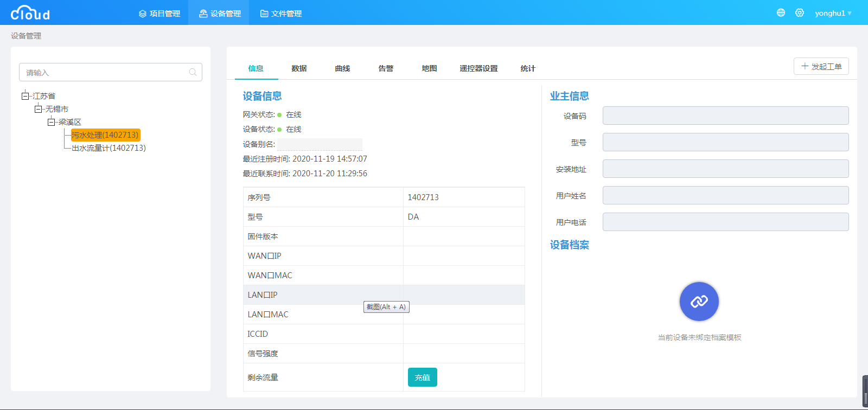Viewport: 868px width, 410px height.
Task: Click the 截图(Alt + A) tooltip
Action: [386, 307]
